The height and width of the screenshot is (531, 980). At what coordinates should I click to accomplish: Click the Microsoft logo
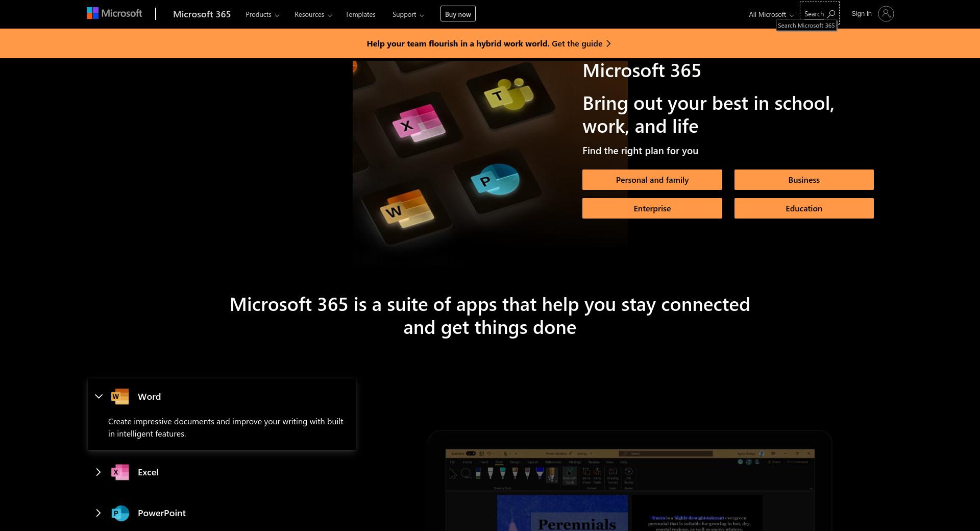[114, 14]
